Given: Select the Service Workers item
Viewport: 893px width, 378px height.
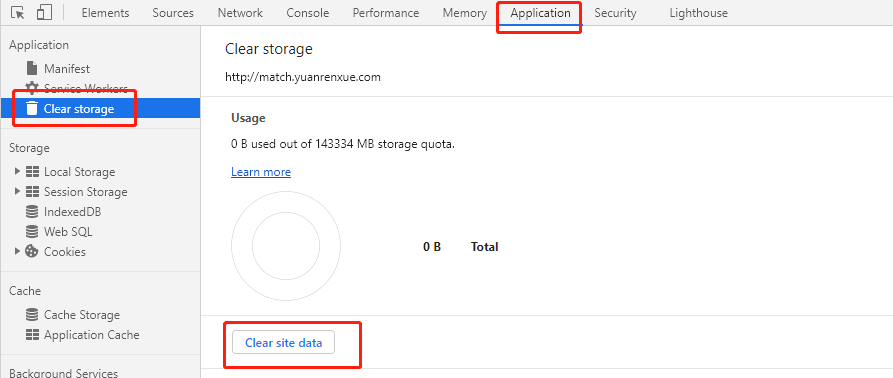Looking at the screenshot, I should point(77,88).
